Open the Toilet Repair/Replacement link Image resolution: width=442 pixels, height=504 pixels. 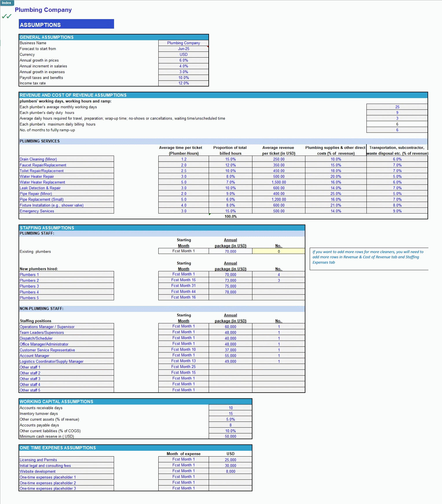66,171
